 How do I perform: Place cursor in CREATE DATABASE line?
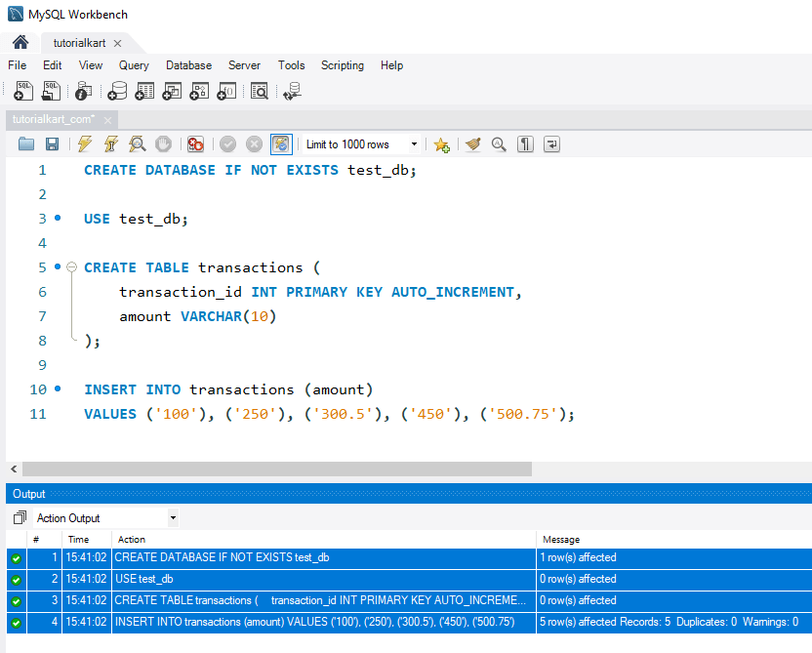coord(250,170)
